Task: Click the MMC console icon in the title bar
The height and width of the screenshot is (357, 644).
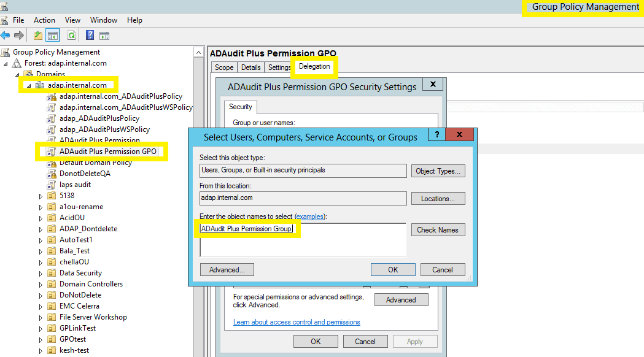Action: (x=6, y=6)
